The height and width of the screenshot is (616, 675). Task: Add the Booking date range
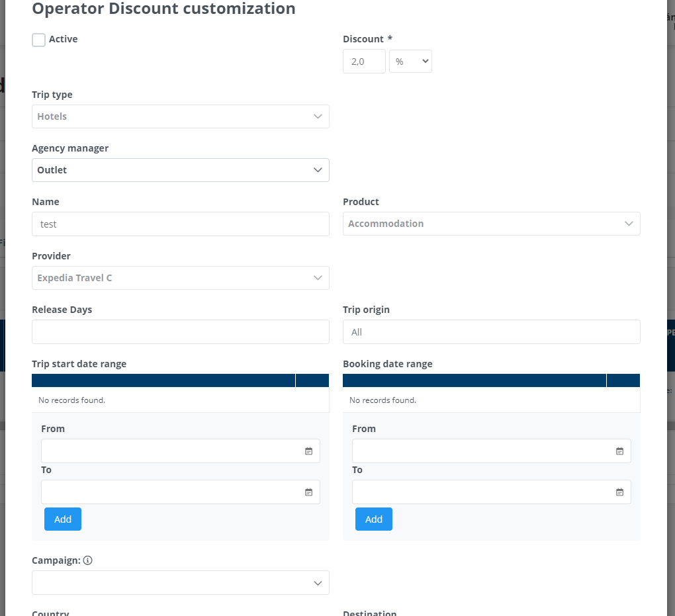pos(374,519)
